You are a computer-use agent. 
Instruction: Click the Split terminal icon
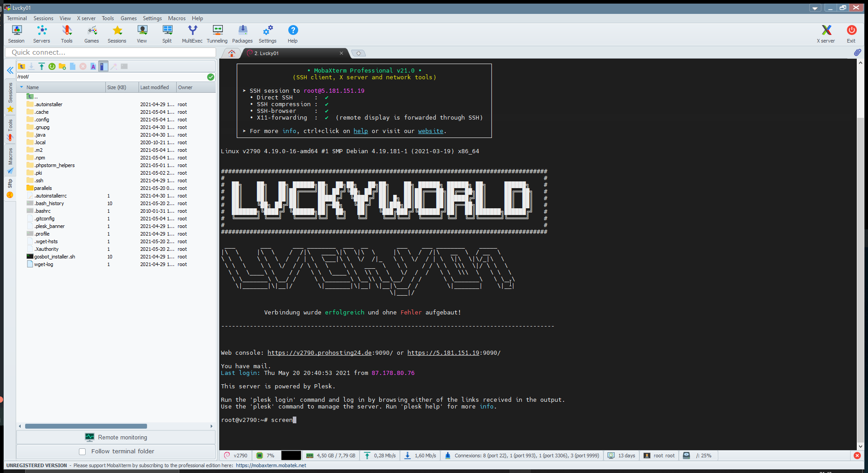tap(167, 34)
